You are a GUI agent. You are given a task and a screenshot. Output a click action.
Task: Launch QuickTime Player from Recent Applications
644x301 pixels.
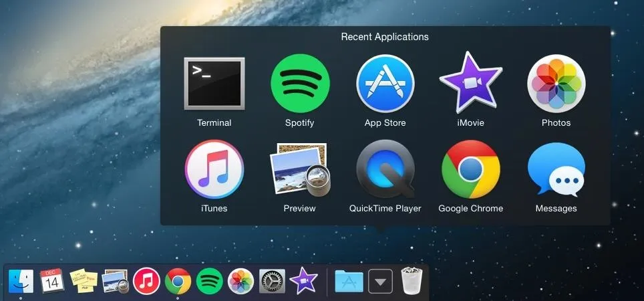[385, 169]
